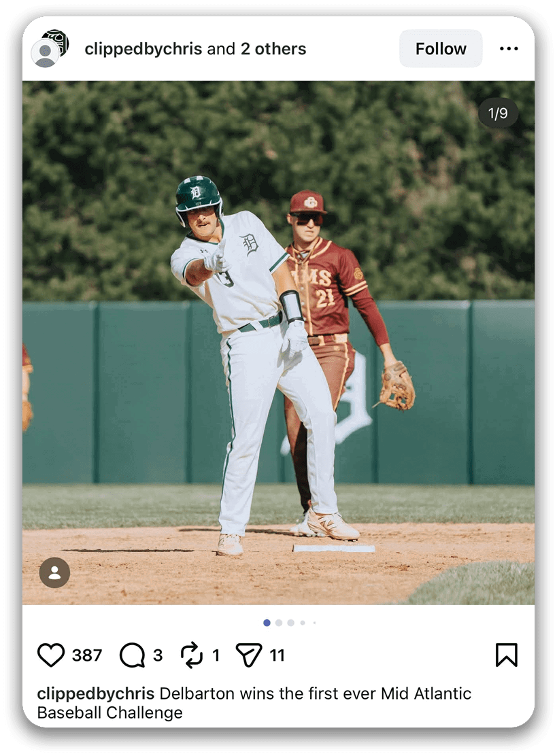Viewport: 557px width, 756px height.
Task: Like the post with the heart icon
Action: pyautogui.click(x=51, y=655)
